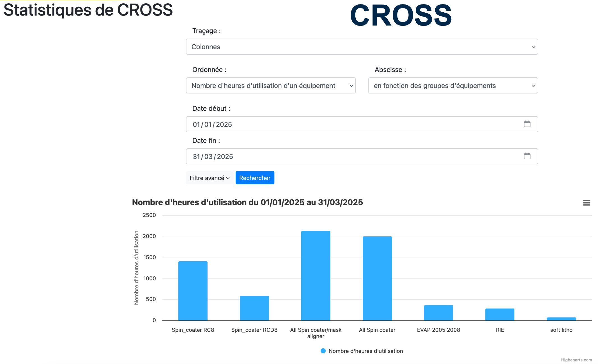Image resolution: width=598 pixels, height=364 pixels.
Task: Select the RIE bar in chart
Action: tap(500, 314)
